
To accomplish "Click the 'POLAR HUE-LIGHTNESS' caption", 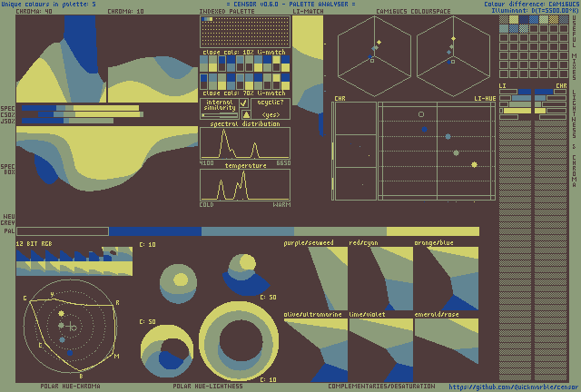I will pyautogui.click(x=208, y=386).
